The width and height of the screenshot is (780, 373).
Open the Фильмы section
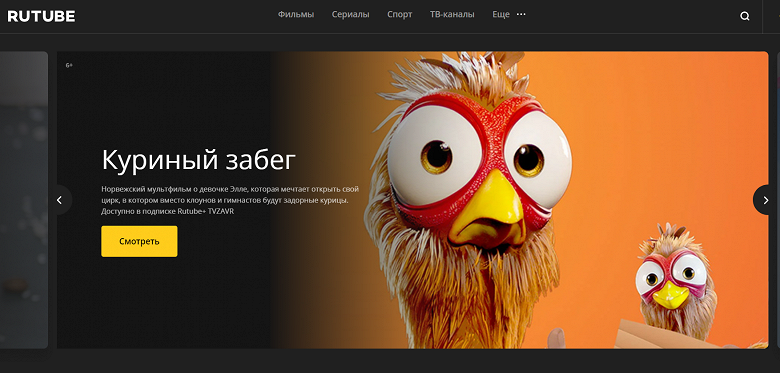(296, 14)
